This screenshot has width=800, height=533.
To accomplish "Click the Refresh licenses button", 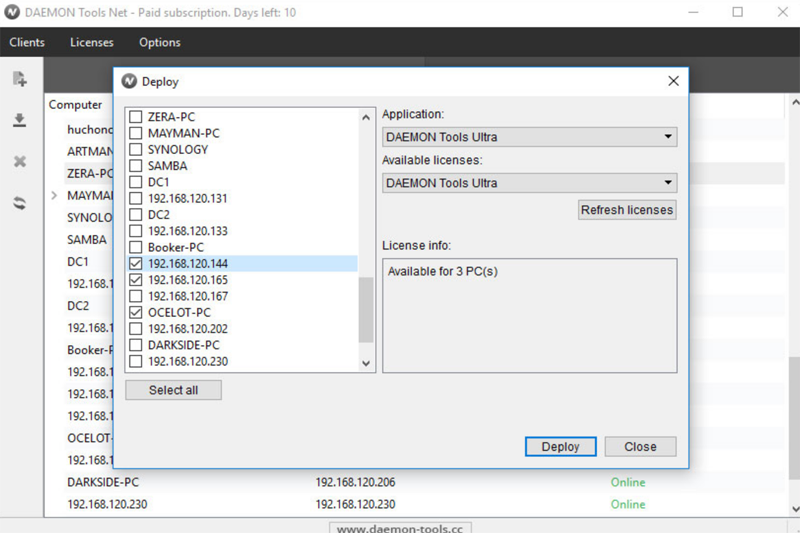I will pyautogui.click(x=627, y=210).
